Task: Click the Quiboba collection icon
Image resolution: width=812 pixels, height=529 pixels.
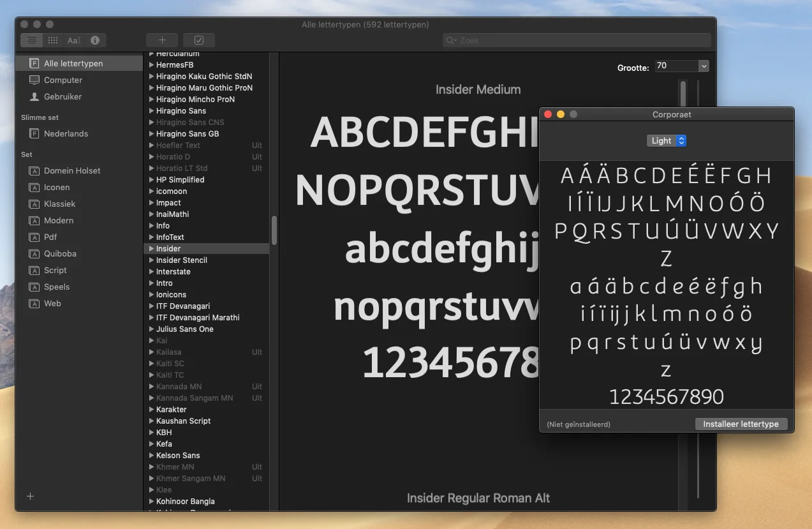Action: tap(34, 253)
